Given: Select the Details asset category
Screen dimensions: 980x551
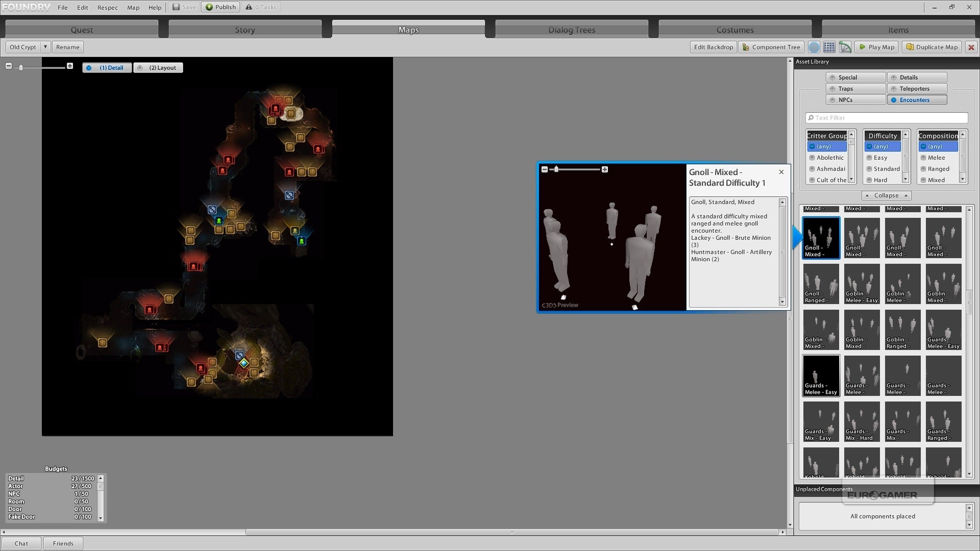Looking at the screenshot, I should point(917,78).
